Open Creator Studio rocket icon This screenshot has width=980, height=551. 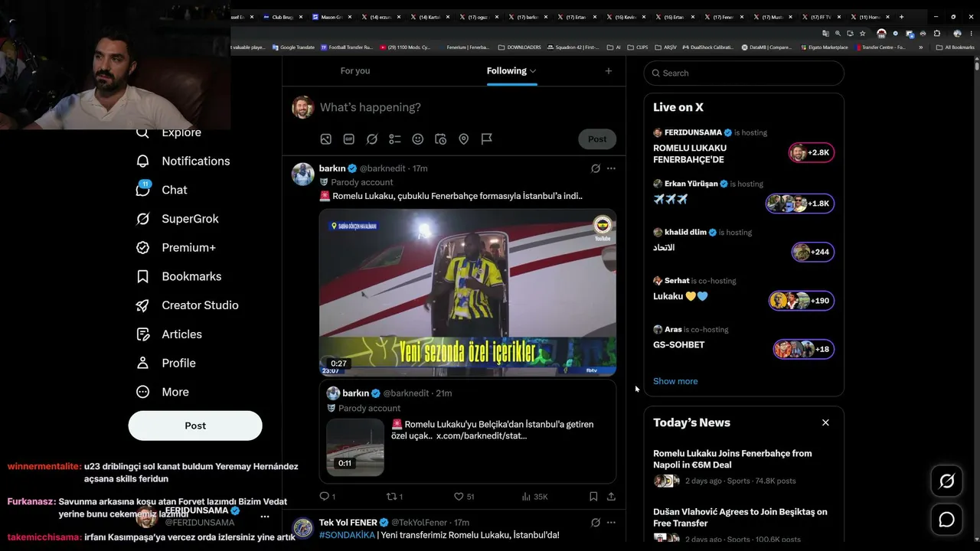[142, 305]
